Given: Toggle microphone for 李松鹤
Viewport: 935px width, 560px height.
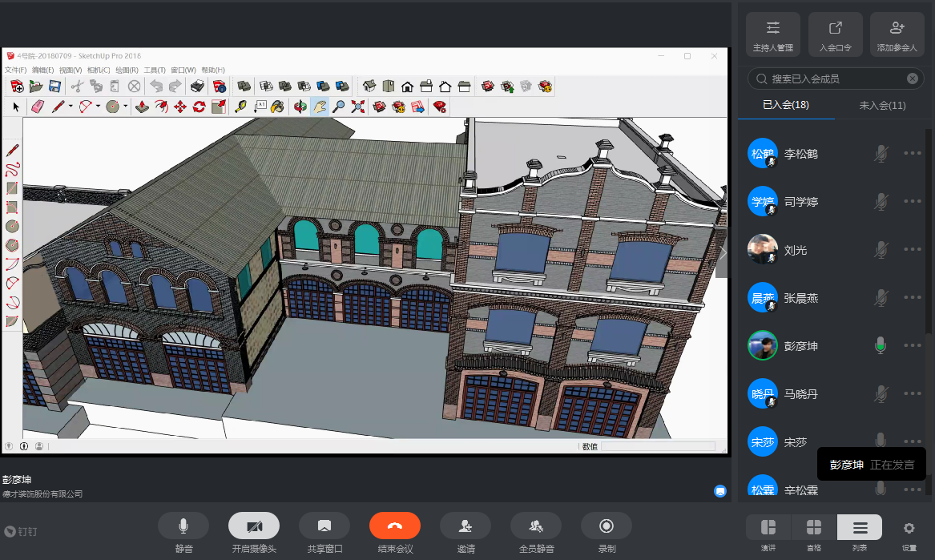Looking at the screenshot, I should 881,154.
